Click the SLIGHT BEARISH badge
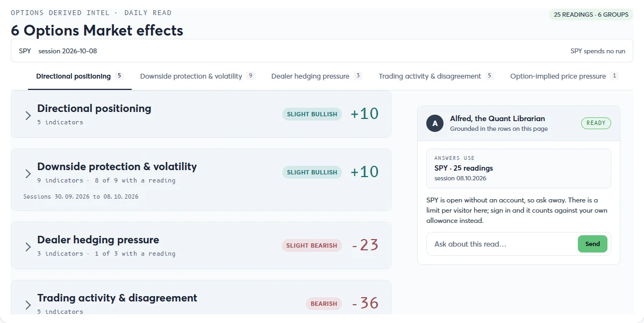644x323 pixels. (312, 245)
